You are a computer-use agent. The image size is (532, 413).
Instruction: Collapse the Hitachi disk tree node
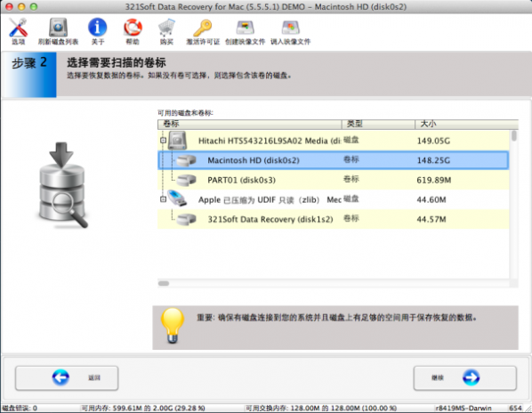pyautogui.click(x=163, y=140)
